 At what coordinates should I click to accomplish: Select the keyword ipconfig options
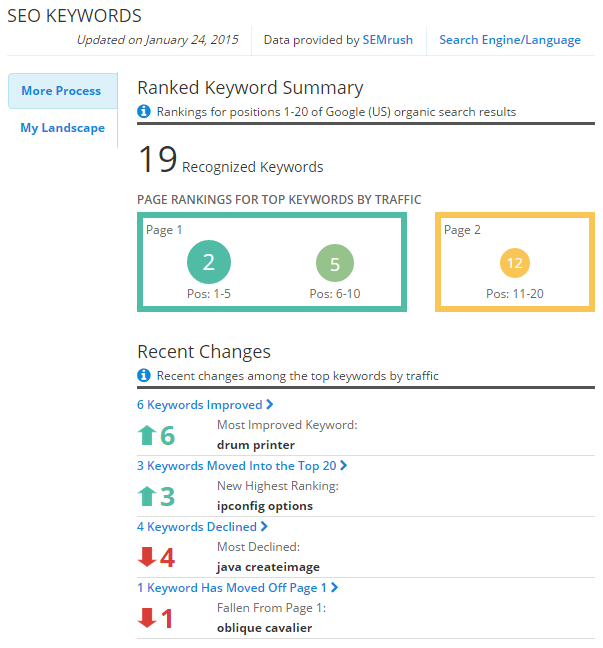tap(265, 506)
